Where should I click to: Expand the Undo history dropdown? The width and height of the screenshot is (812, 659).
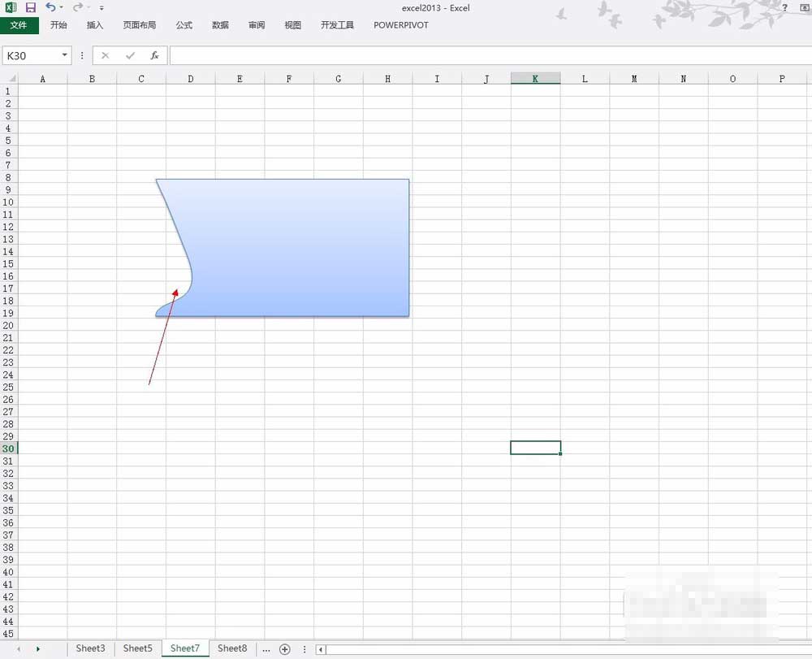click(61, 8)
